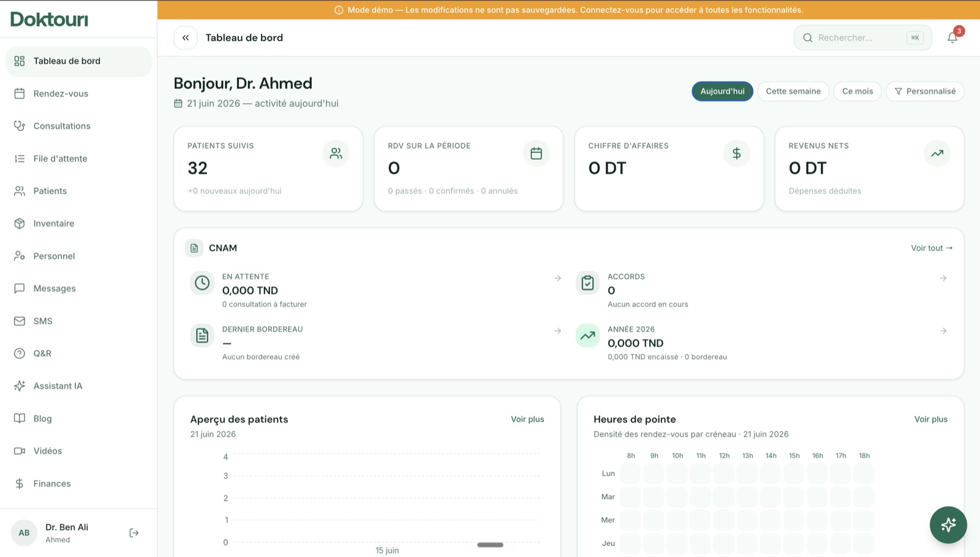Click the demo mode info icon
Viewport: 980px width, 557px height.
click(x=339, y=10)
